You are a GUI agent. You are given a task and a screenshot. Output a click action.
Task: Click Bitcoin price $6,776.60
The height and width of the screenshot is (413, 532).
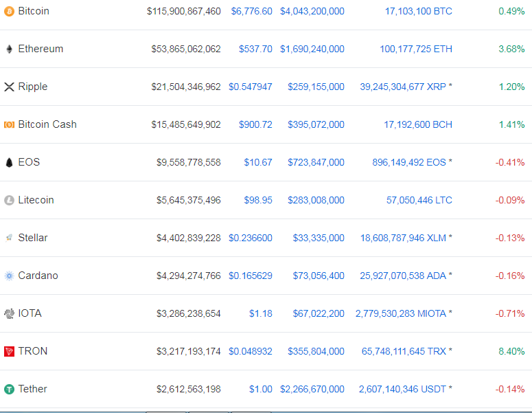pos(252,11)
